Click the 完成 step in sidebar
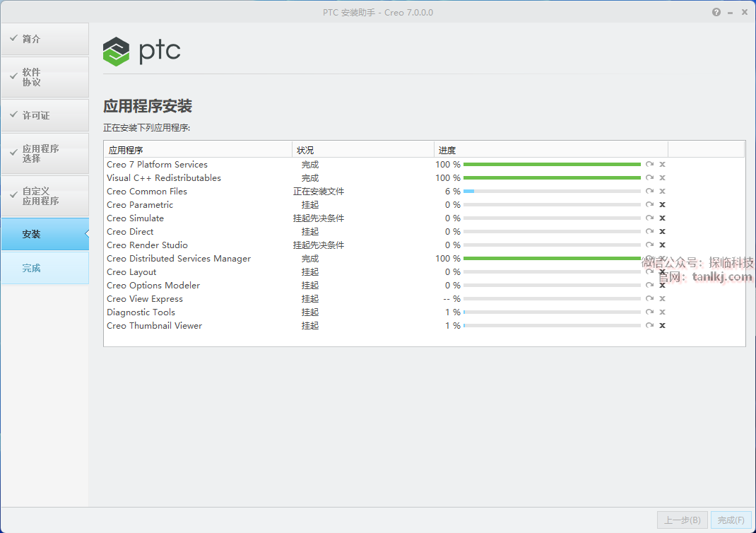This screenshot has height=533, width=756. pos(45,269)
